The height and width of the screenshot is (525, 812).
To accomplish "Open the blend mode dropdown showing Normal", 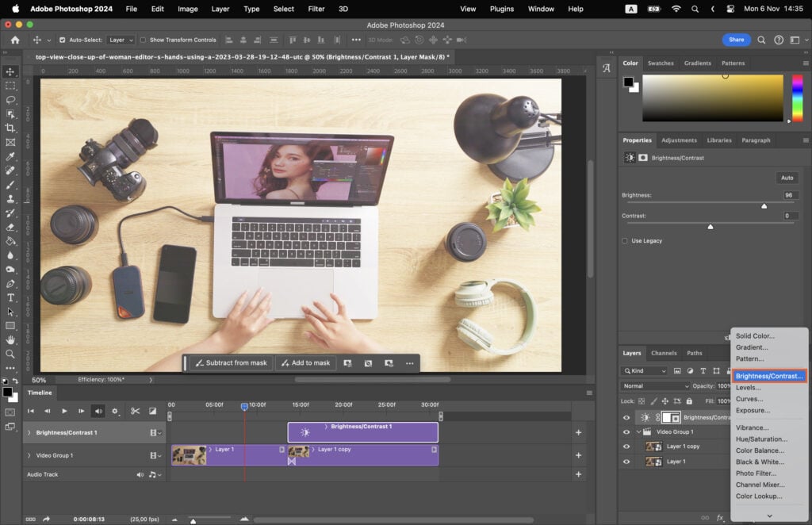I will coord(655,385).
